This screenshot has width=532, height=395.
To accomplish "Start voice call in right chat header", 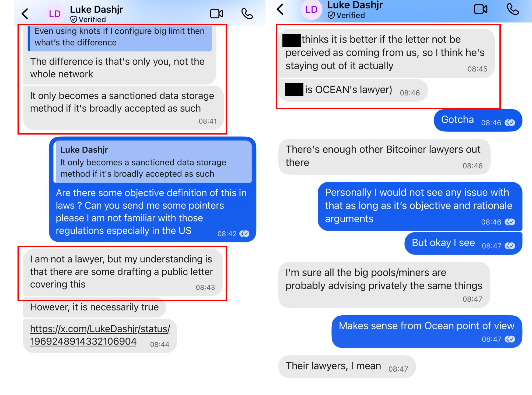I will pos(513,9).
